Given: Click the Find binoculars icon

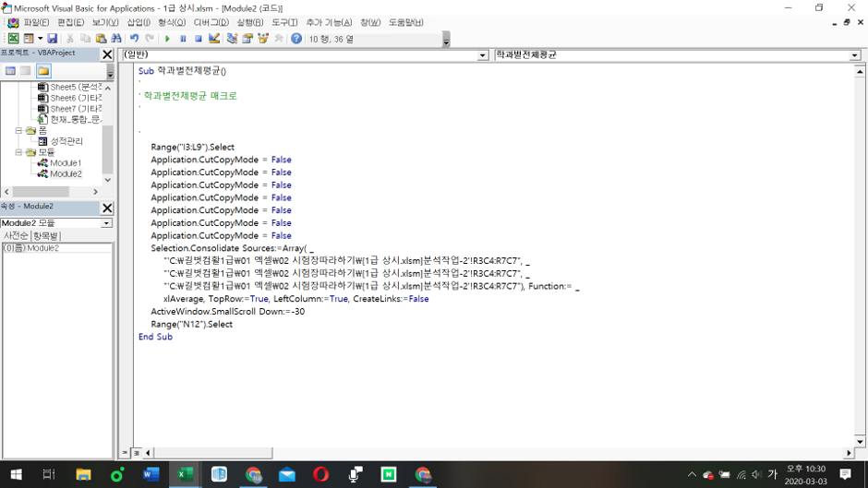Looking at the screenshot, I should point(116,39).
